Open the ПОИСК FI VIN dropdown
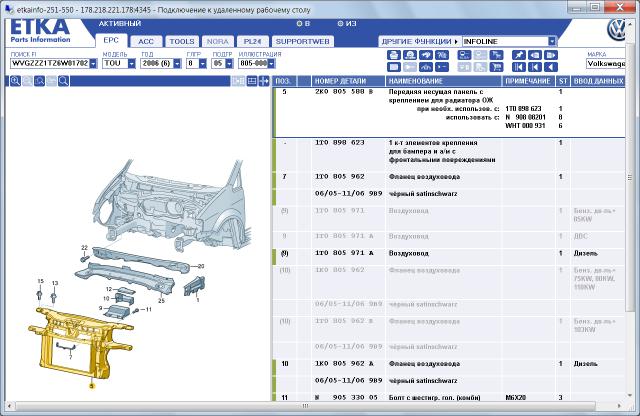 click(x=93, y=63)
